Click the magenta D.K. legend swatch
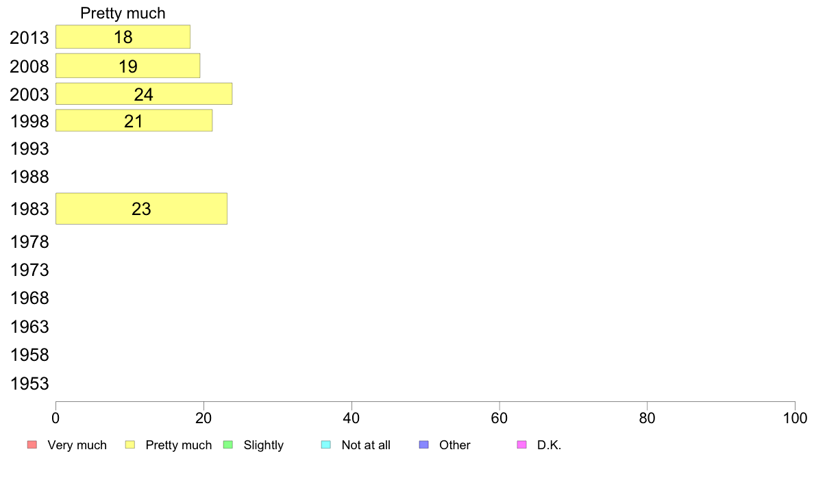The image size is (814, 504). pos(521,445)
